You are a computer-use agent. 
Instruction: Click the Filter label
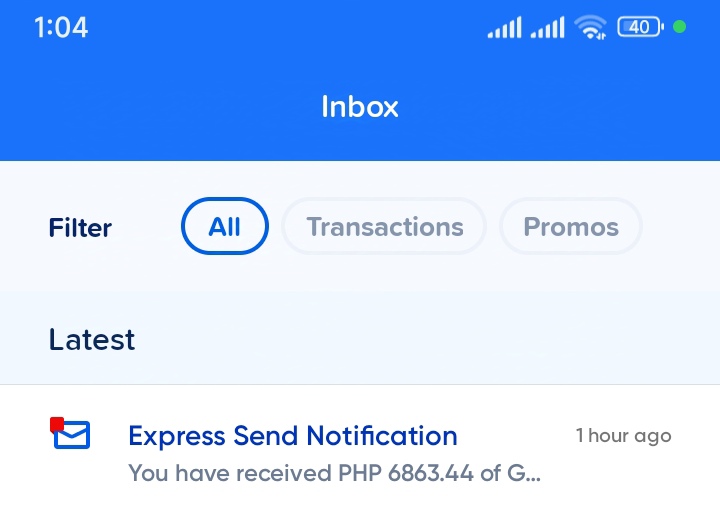point(80,228)
